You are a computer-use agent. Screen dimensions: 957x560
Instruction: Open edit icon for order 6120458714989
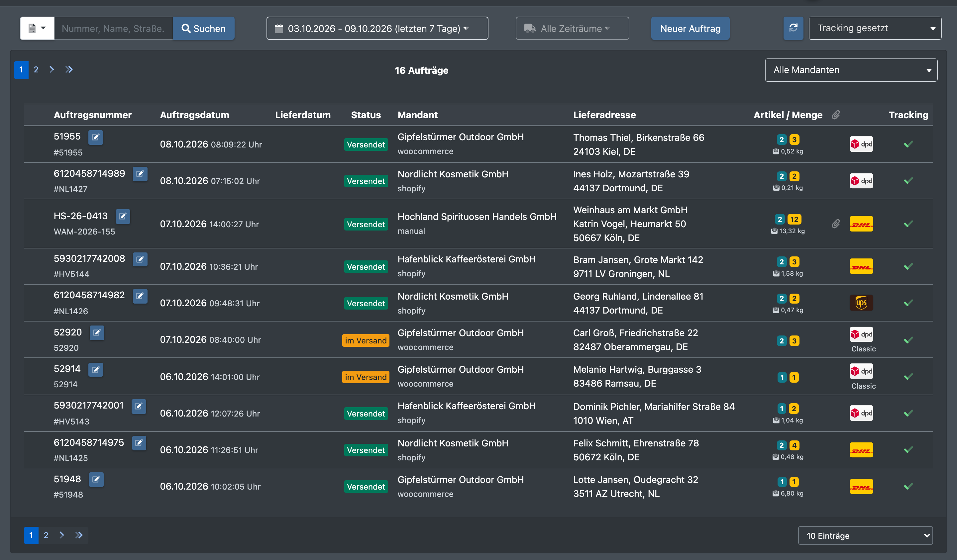point(140,174)
